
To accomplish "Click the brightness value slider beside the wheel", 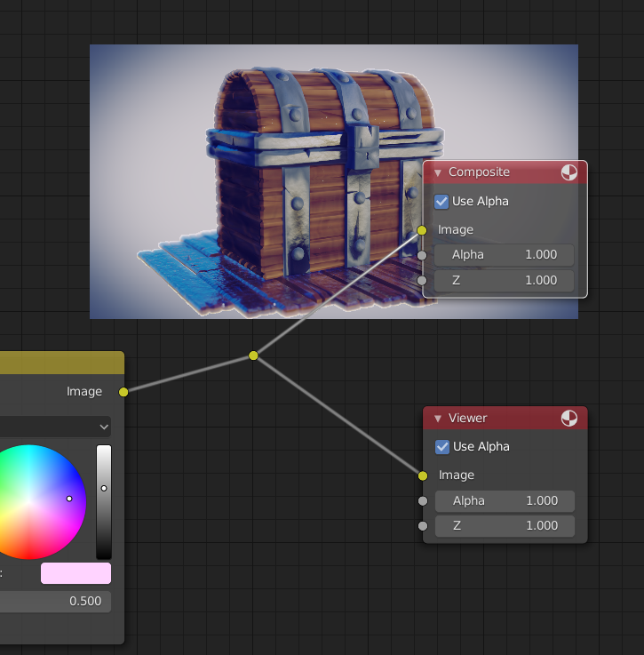I will (x=104, y=502).
